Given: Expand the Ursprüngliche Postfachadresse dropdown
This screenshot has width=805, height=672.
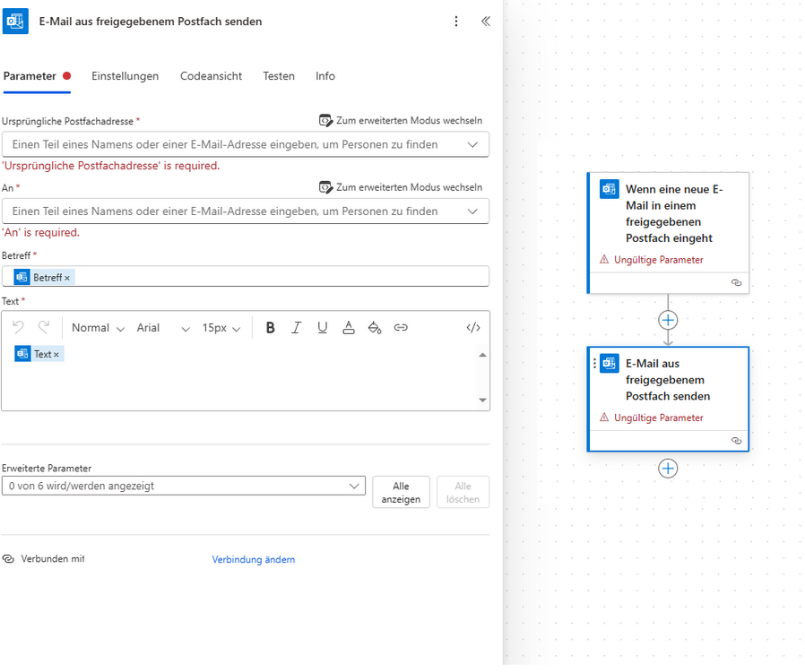Looking at the screenshot, I should pos(472,144).
